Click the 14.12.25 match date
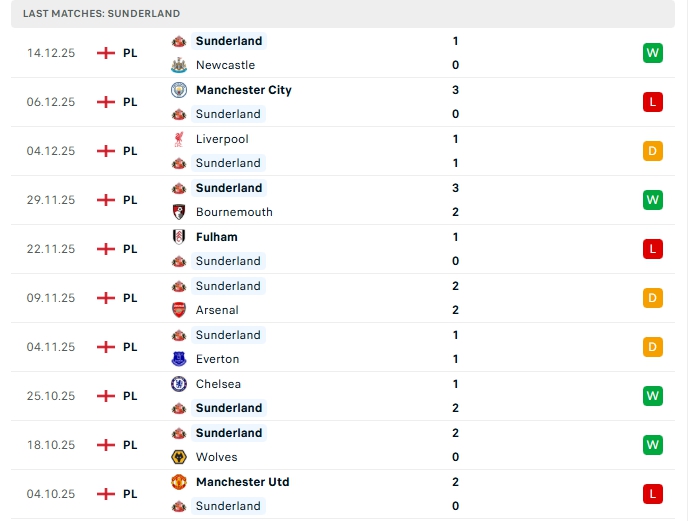688x521 pixels. pyautogui.click(x=51, y=53)
